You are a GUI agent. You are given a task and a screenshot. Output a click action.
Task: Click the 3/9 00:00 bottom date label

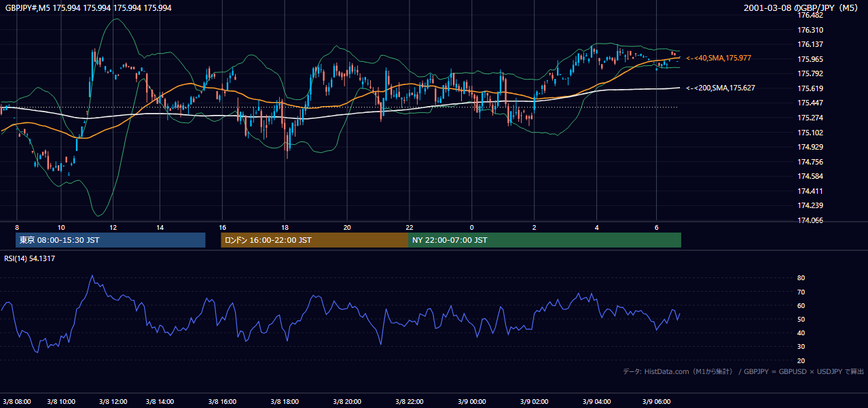[472, 401]
